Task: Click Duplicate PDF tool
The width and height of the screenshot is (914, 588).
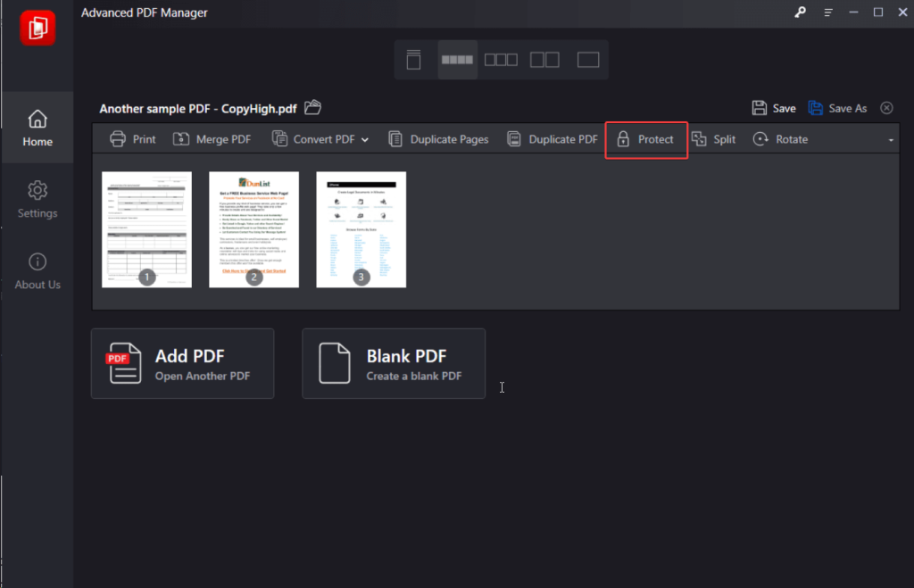Action: coord(552,139)
